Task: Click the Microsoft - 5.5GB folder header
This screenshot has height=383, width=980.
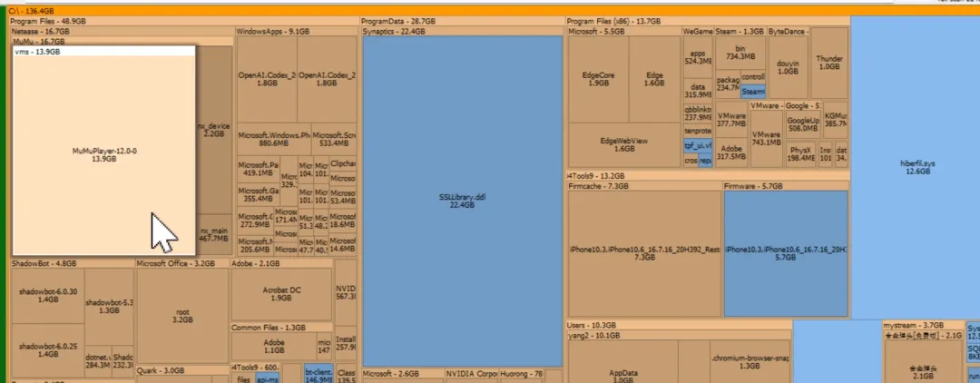Action: [623, 31]
